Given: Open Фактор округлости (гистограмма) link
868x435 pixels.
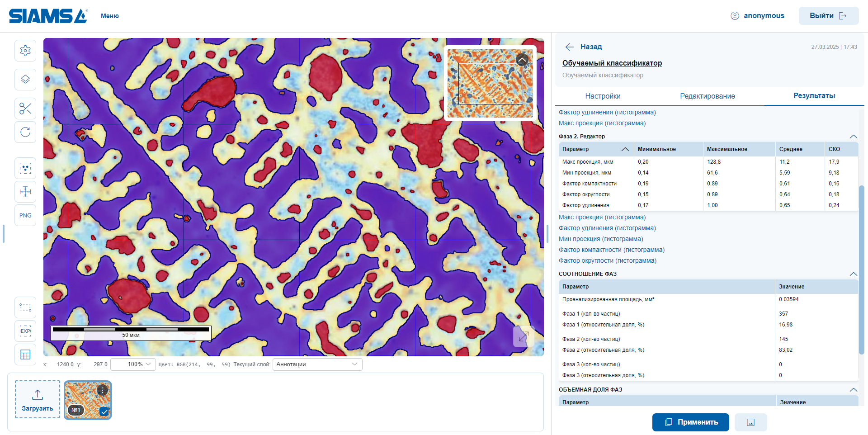Looking at the screenshot, I should point(608,260).
